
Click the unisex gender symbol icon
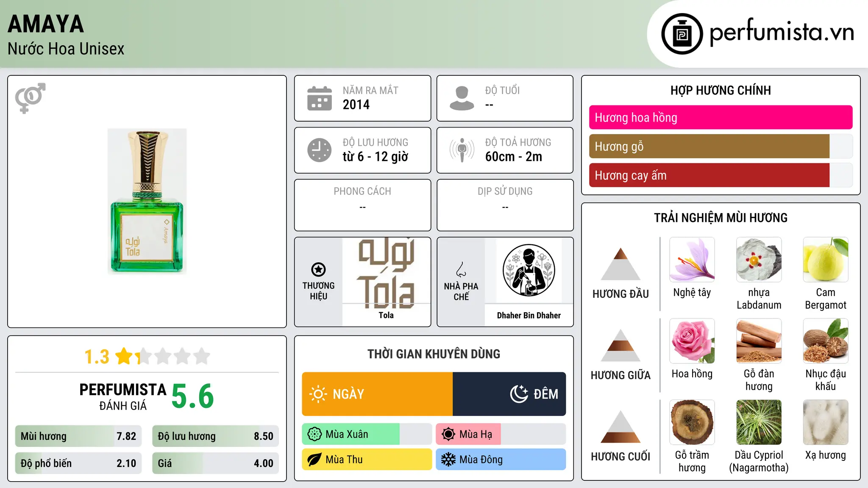(30, 98)
